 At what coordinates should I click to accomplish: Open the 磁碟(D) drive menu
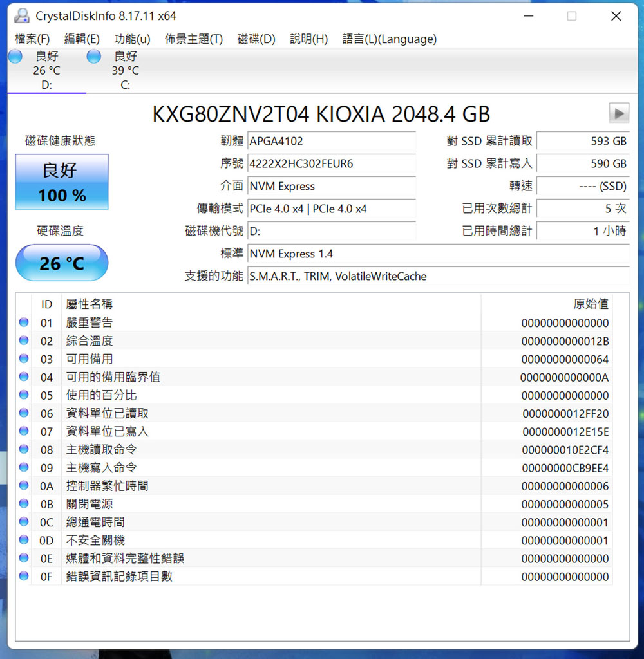tap(254, 39)
